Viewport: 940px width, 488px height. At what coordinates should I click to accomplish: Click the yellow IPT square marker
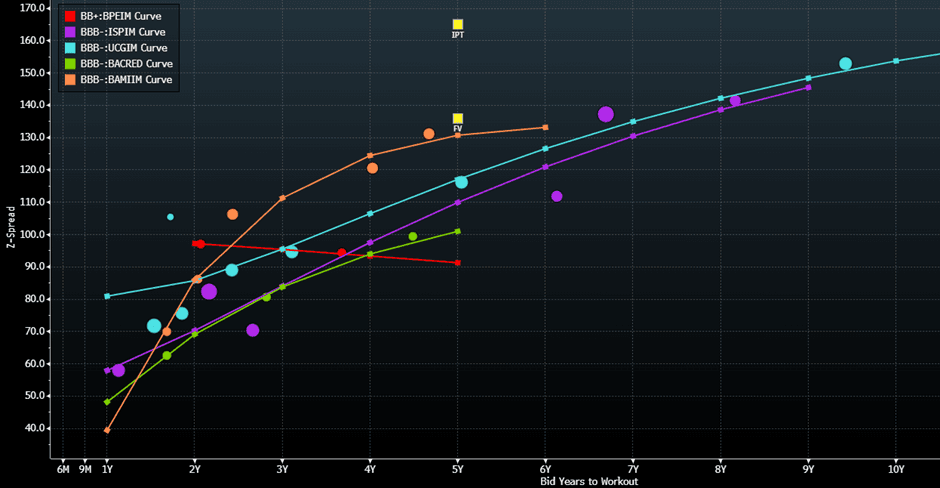point(458,25)
